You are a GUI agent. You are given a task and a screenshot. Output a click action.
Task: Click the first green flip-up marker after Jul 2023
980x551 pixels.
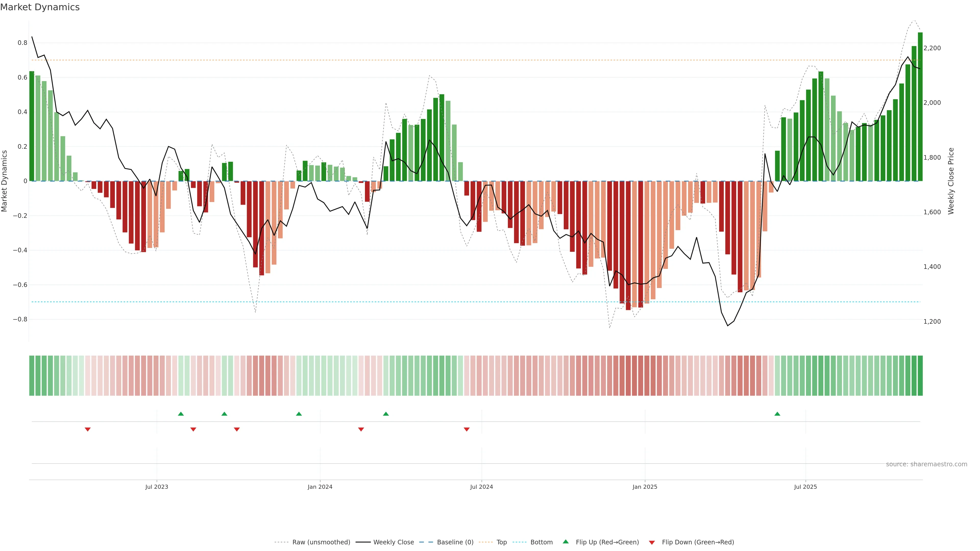(x=181, y=414)
